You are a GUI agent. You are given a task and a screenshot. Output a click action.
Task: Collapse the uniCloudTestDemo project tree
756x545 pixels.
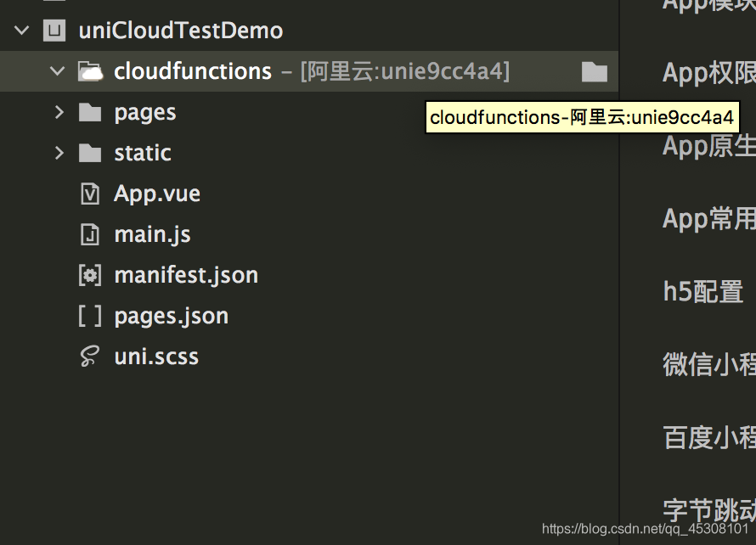[x=20, y=30]
